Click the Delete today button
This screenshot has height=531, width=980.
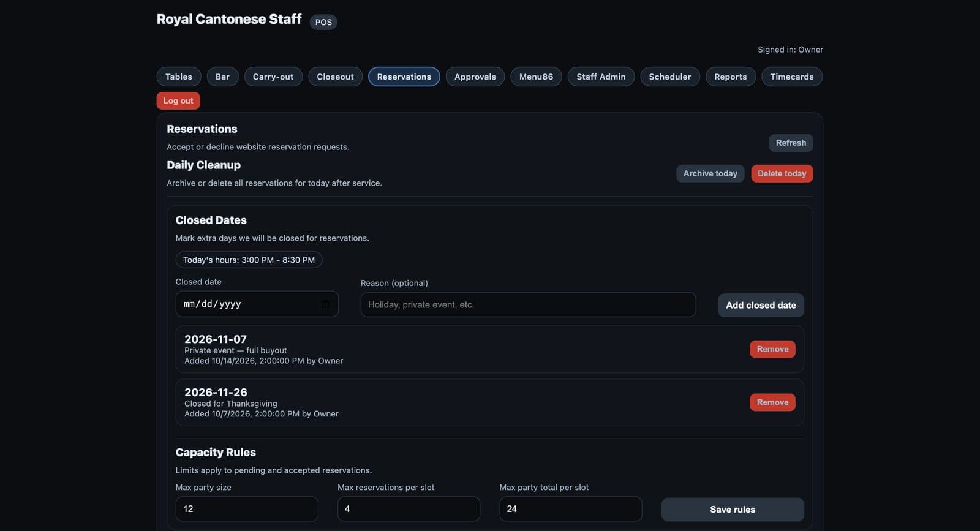pos(782,173)
